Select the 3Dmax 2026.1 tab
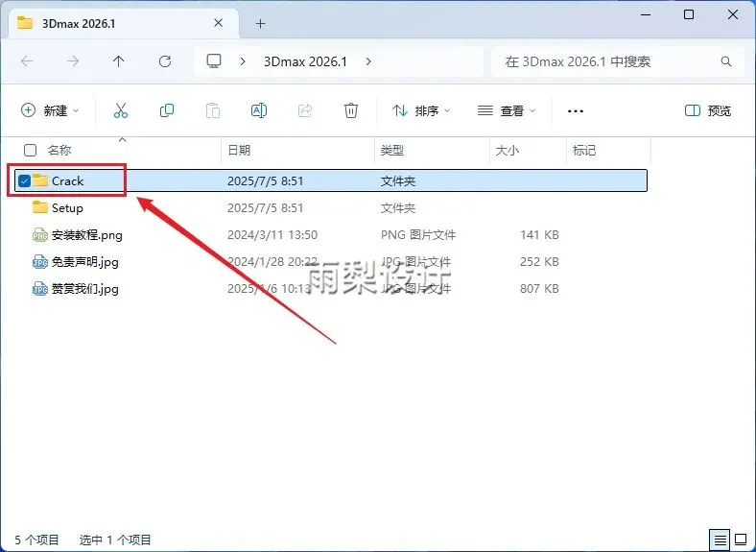Image resolution: width=756 pixels, height=552 pixels. click(x=123, y=23)
